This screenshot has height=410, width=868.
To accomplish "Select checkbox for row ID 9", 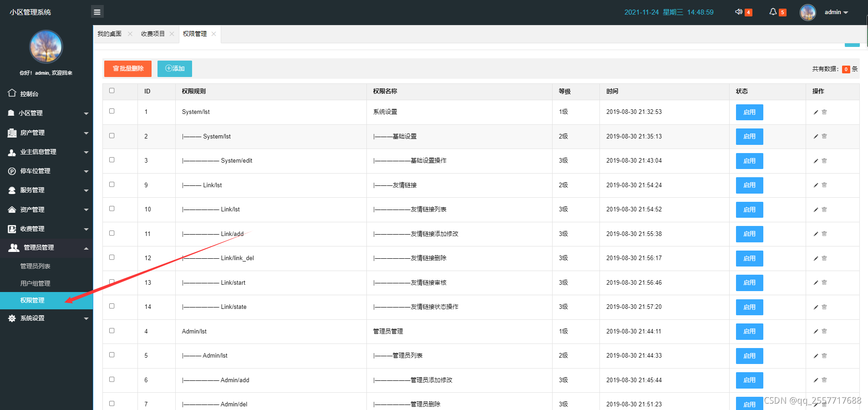I will (112, 184).
